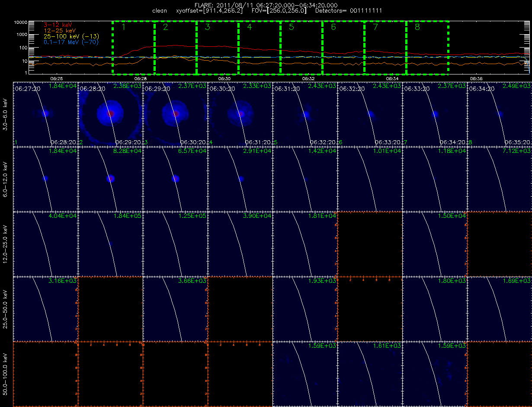Click the '1.18E+04' peak value label

click(x=452, y=151)
